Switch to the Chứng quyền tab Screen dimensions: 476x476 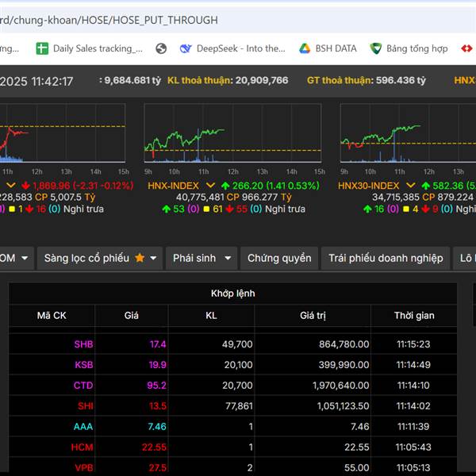[279, 258]
